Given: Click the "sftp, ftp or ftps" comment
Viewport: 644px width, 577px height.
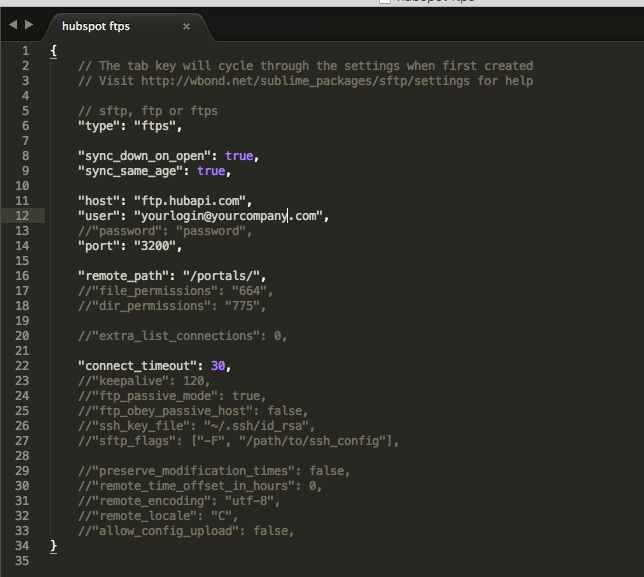Looking at the screenshot, I should [148, 111].
